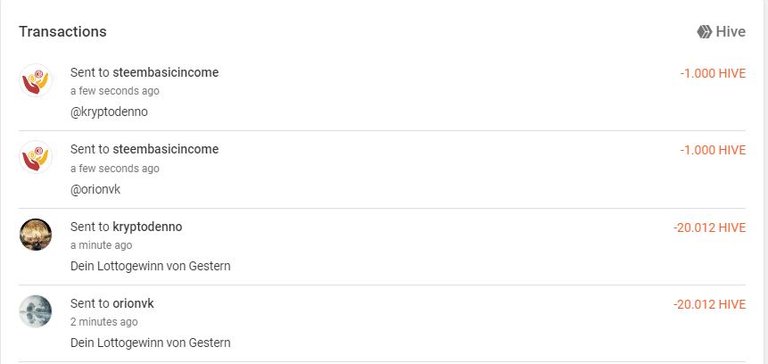Click the @kryptodenno memo text

coord(109,112)
